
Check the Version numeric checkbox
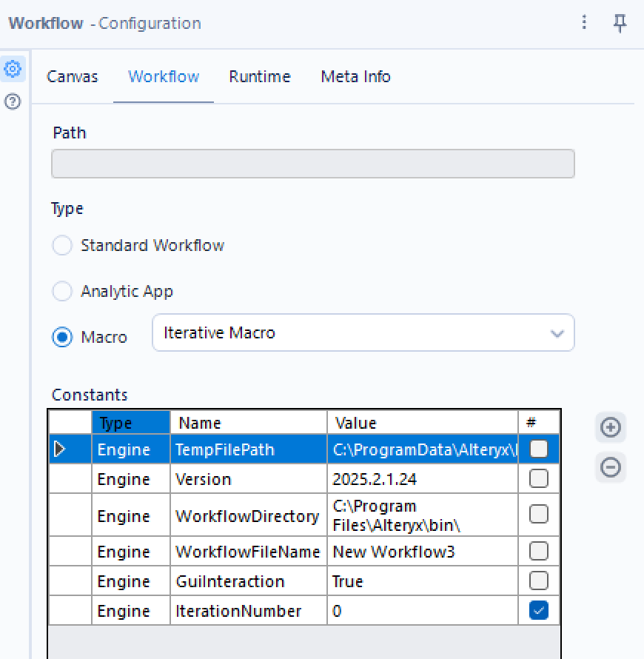[x=539, y=478]
